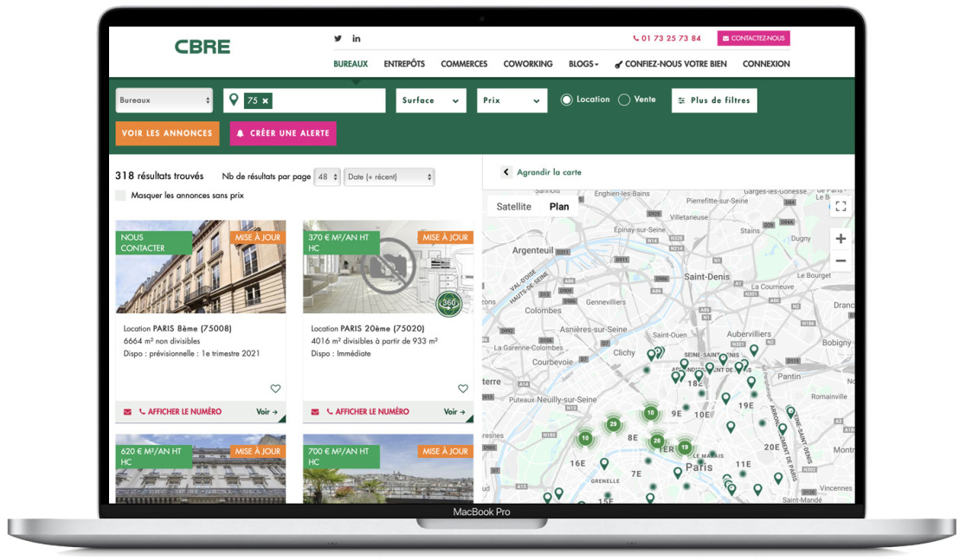Zoom in on the map
The width and height of the screenshot is (966, 560).
pos(840,238)
